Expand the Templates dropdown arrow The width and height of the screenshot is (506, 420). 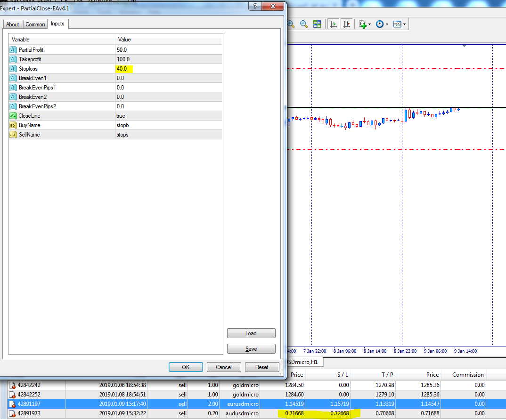tap(404, 24)
